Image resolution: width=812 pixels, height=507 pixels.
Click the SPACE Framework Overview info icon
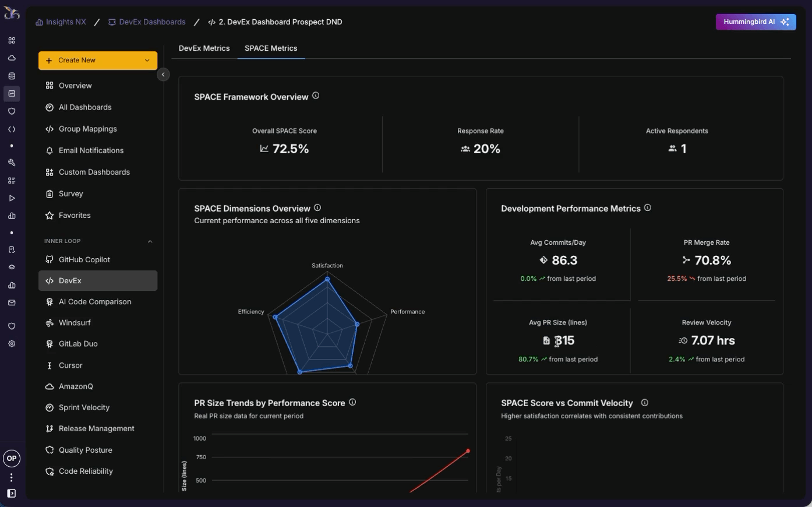316,96
